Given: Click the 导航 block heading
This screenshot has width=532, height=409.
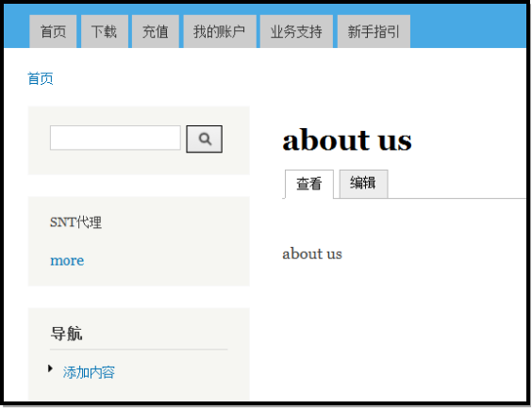Looking at the screenshot, I should click(x=66, y=334).
